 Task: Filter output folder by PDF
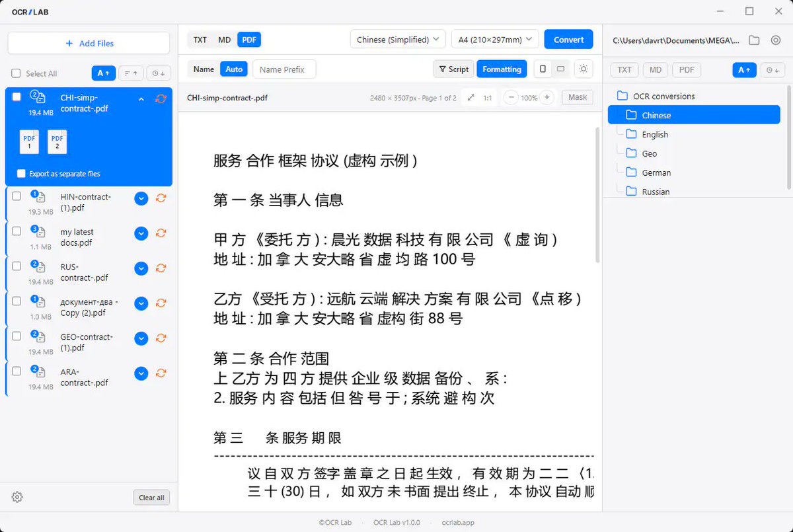[x=687, y=69]
